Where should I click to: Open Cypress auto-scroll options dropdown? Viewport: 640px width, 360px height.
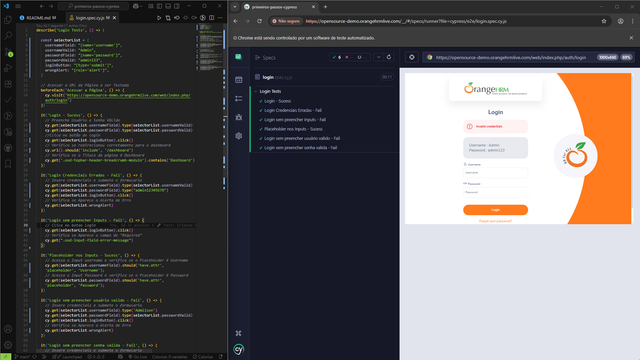pyautogui.click(x=378, y=57)
